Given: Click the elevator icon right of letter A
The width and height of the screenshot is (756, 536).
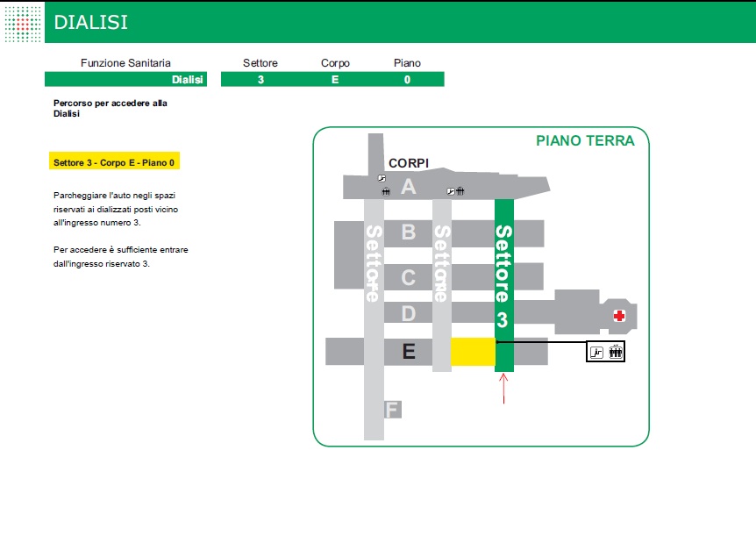Looking at the screenshot, I should click(x=460, y=189).
